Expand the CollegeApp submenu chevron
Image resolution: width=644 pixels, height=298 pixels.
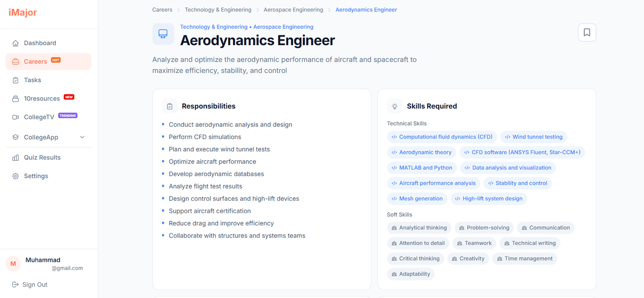tap(82, 137)
